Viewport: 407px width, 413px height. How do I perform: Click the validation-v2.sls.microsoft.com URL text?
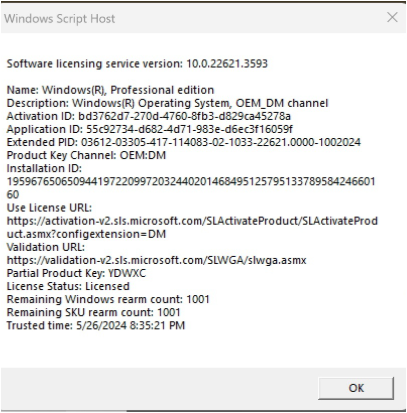tap(156, 260)
